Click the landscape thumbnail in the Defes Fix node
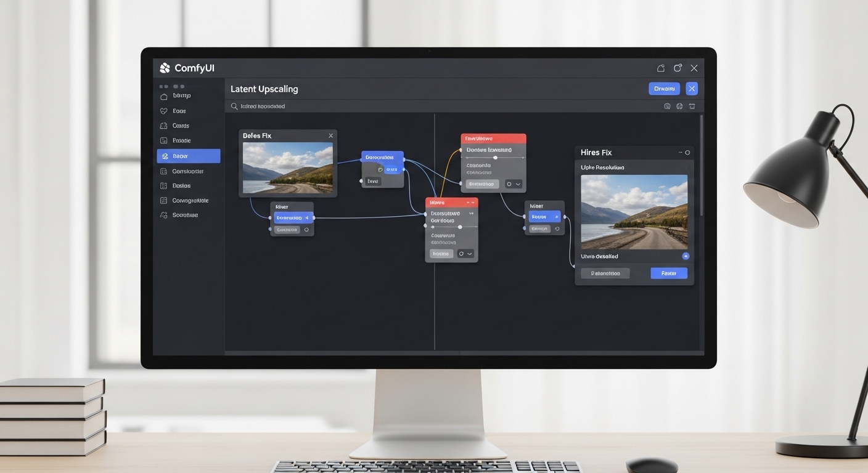Viewport: 868px width, 473px height. (x=288, y=168)
